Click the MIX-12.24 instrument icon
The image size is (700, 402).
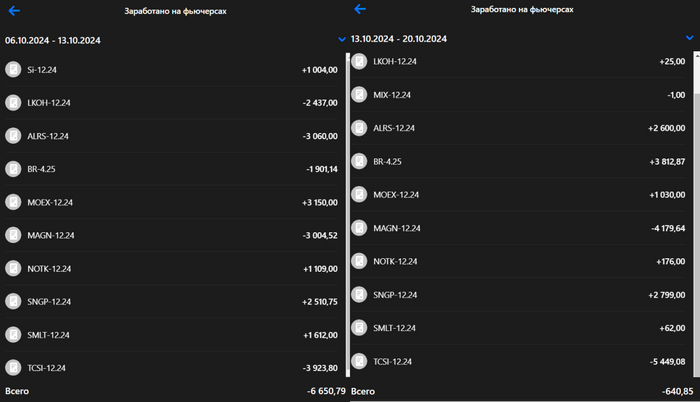(x=359, y=95)
